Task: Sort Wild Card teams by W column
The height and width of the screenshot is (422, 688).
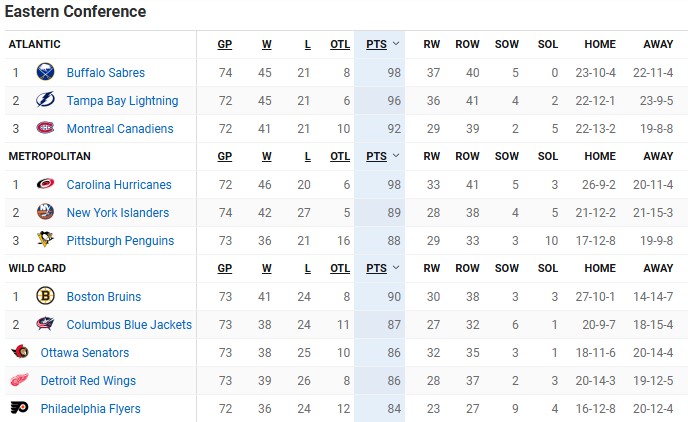Action: pos(267,269)
